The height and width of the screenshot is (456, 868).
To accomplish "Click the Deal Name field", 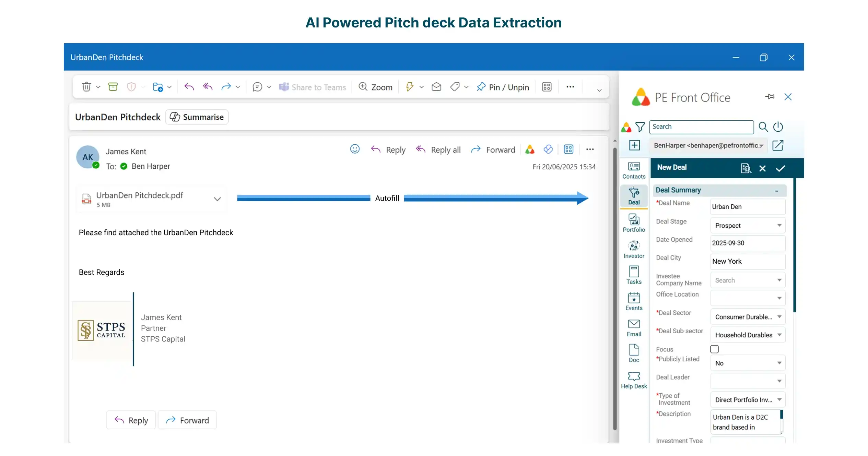I will tap(748, 207).
